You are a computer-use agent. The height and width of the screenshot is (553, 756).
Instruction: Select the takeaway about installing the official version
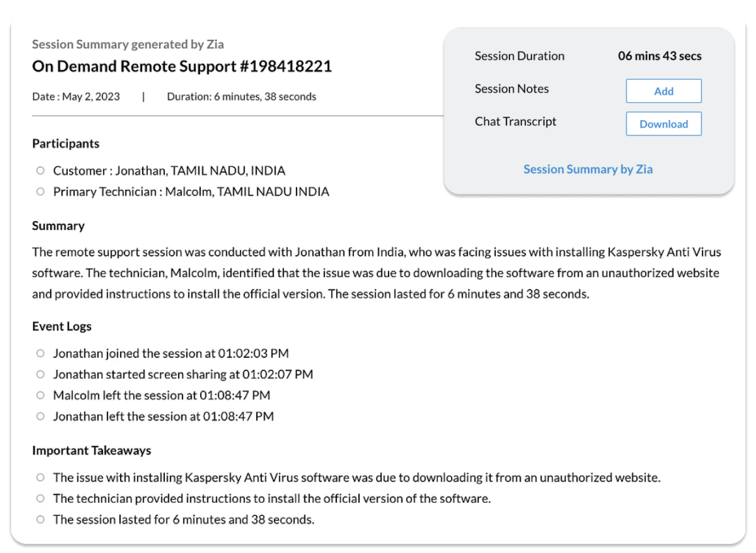pos(272,499)
